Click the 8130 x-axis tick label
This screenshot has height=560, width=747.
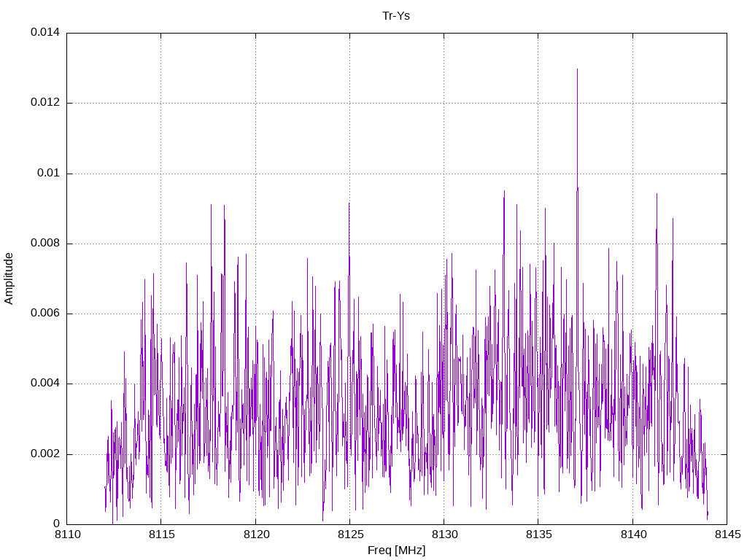tap(444, 534)
